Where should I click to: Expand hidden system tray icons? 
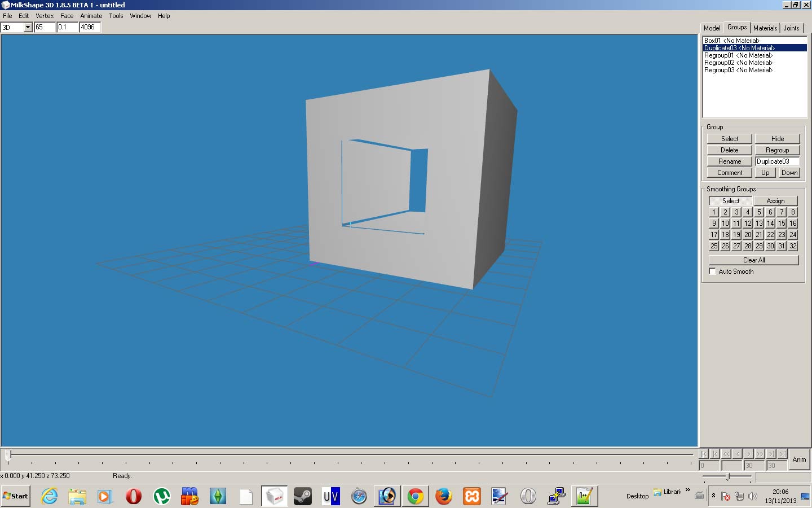click(713, 496)
